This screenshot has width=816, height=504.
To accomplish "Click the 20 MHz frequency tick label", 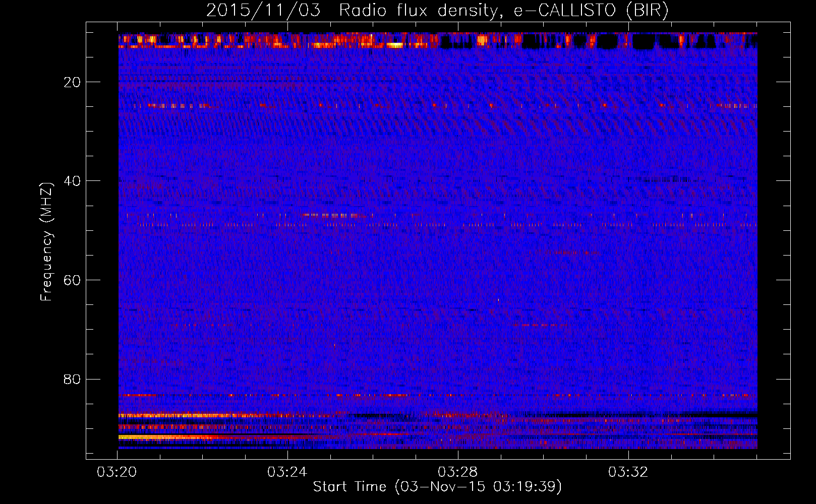I will pyautogui.click(x=73, y=82).
